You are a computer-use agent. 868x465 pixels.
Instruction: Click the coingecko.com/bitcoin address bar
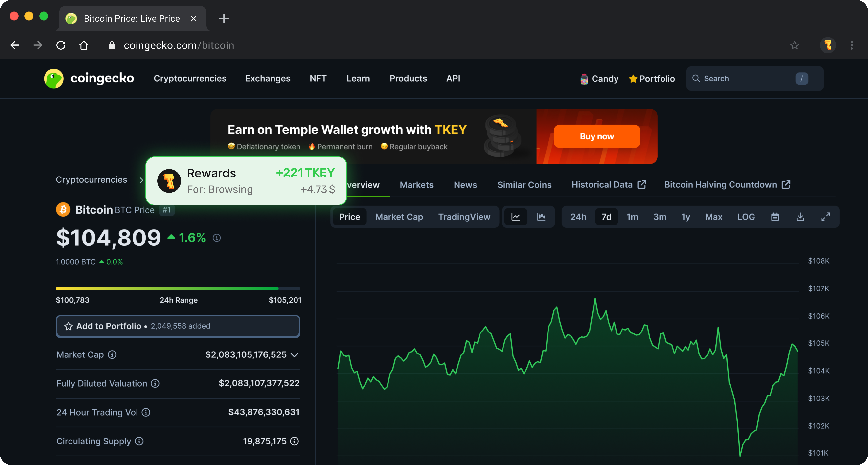click(x=179, y=45)
